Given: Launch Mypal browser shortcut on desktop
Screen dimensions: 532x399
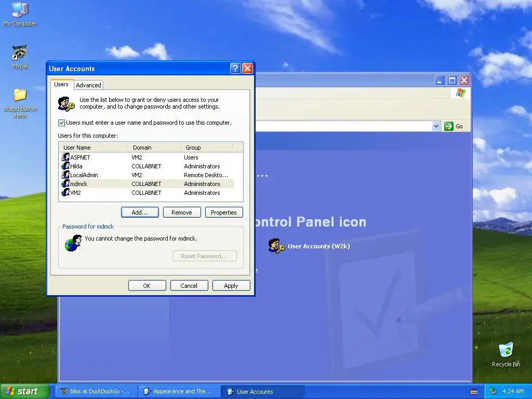Looking at the screenshot, I should [20, 57].
